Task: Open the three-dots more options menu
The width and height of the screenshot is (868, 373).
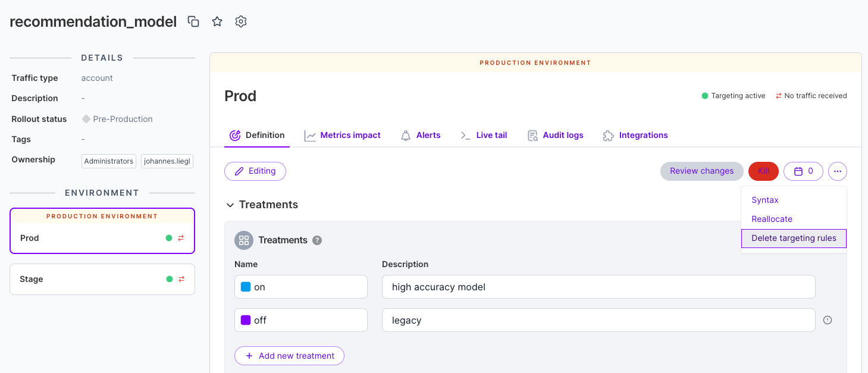Action: pos(838,171)
